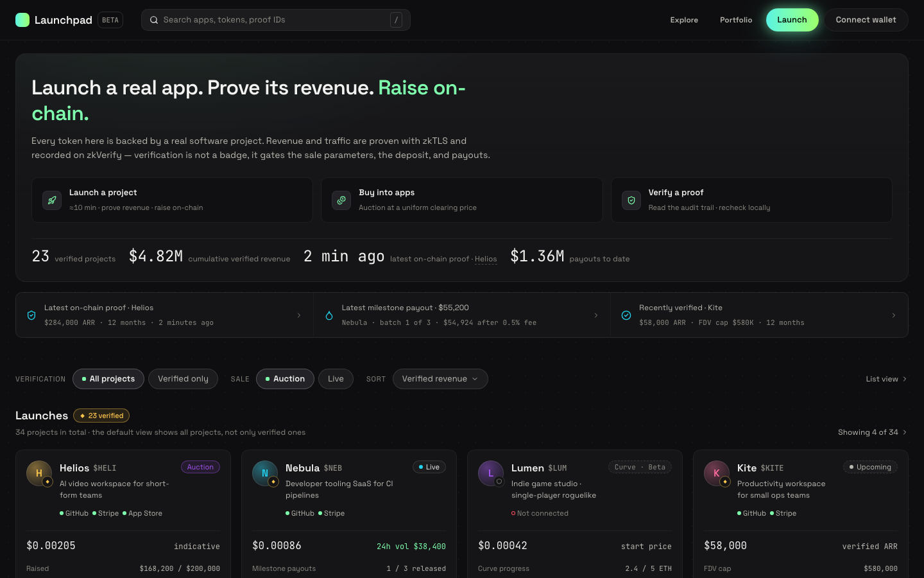Screen dimensions: 924x578
Task: Open the Portfolio nav item
Action: pos(736,20)
